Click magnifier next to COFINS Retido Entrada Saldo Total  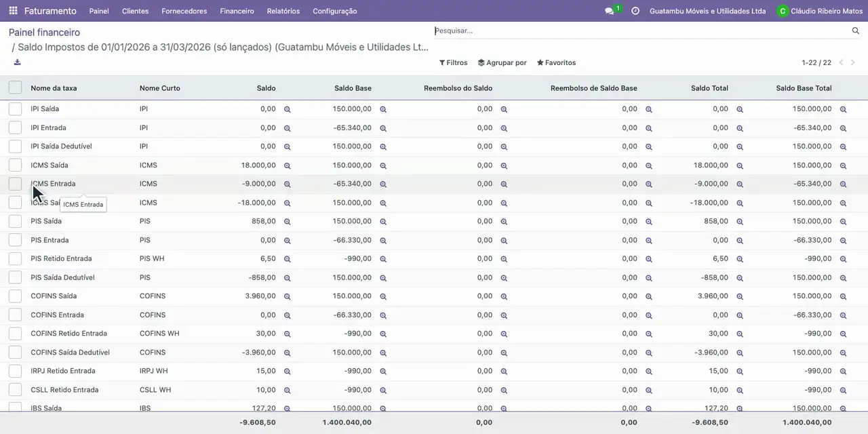740,334
